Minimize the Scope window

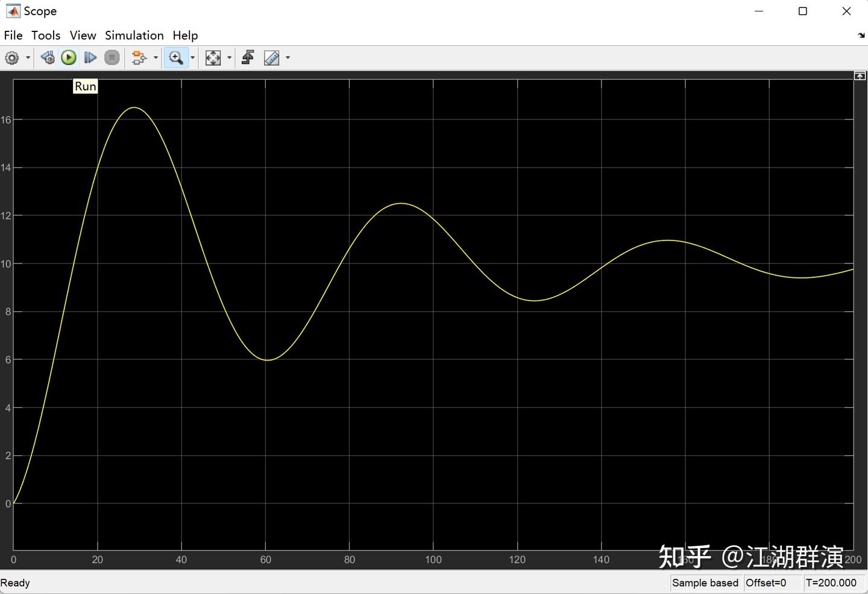coord(759,11)
